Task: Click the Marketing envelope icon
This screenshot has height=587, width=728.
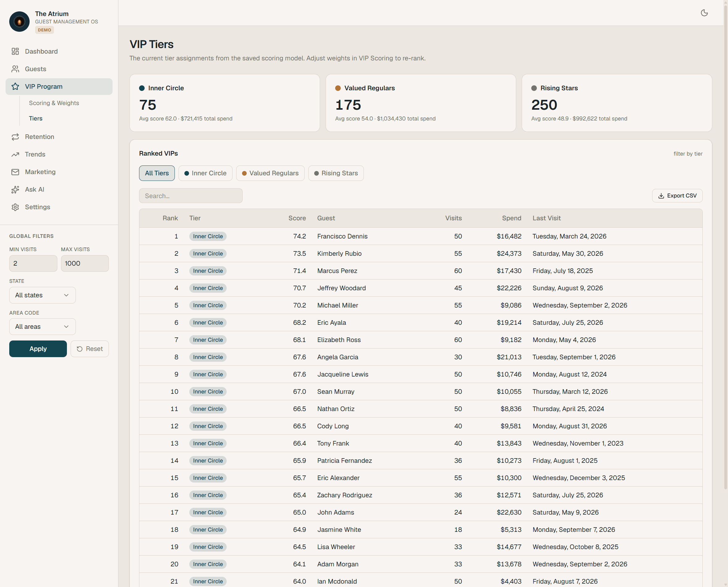Action: (15, 172)
